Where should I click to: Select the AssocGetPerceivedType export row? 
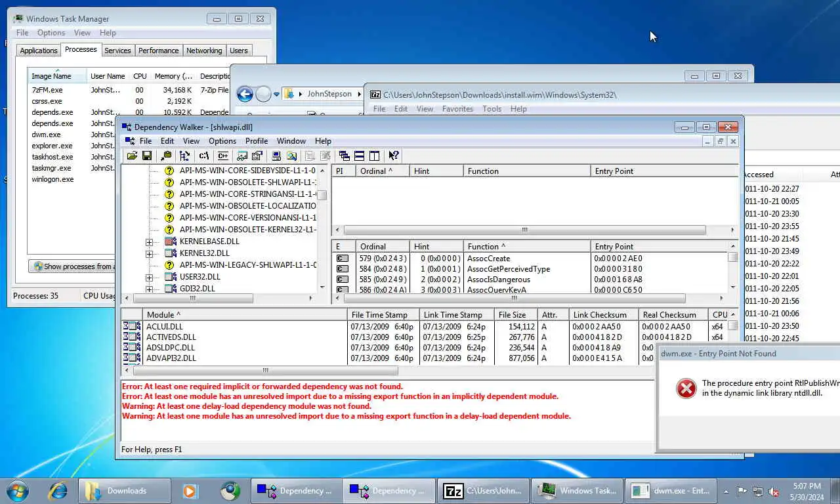click(509, 269)
